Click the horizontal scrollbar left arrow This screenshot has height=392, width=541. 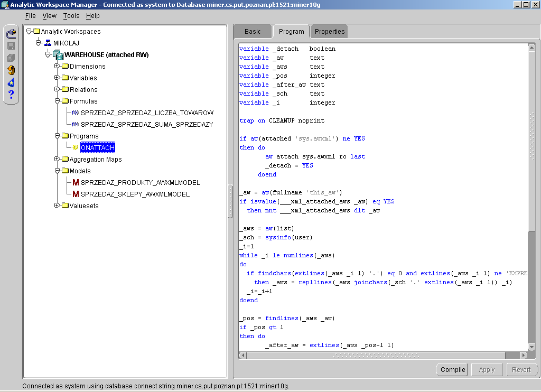(x=243, y=355)
